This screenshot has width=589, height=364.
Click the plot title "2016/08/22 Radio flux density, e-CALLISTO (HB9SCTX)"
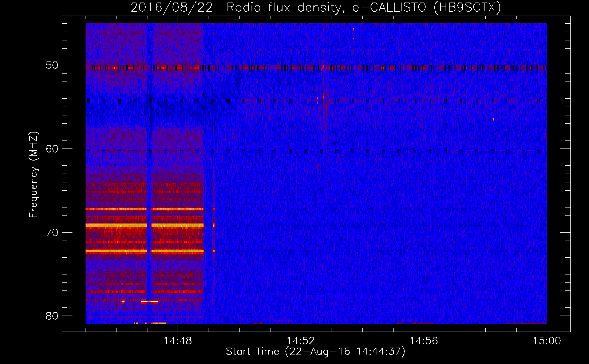click(316, 8)
